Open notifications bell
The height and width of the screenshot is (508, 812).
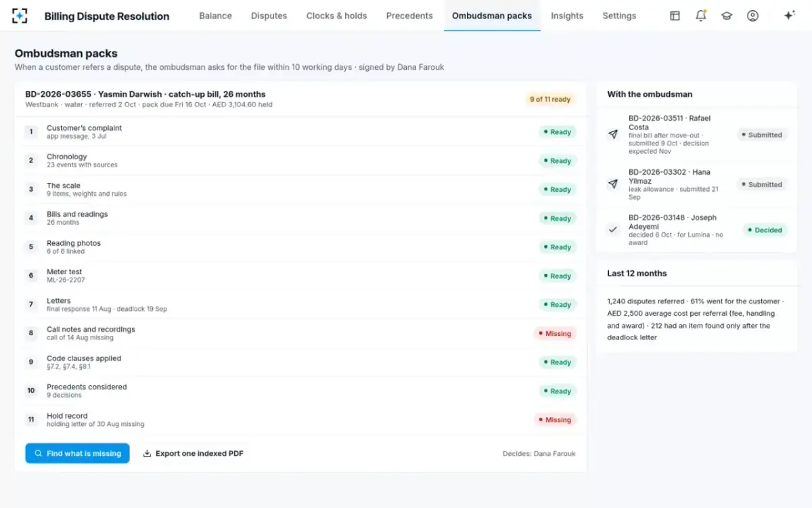700,16
